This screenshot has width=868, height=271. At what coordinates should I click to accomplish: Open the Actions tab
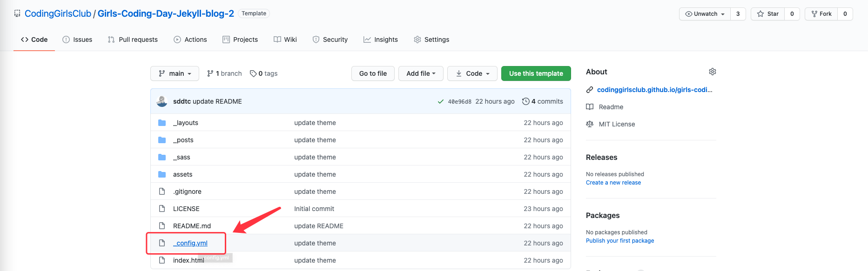pos(190,40)
